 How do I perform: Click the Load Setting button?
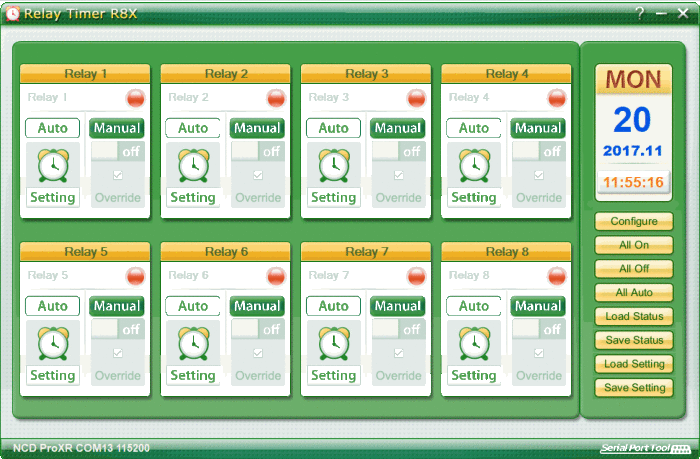tap(634, 364)
